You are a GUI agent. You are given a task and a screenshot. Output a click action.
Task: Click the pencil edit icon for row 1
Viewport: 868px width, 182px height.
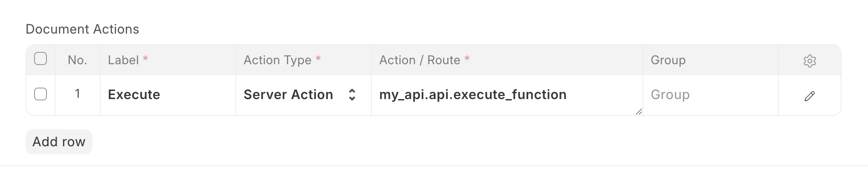810,96
